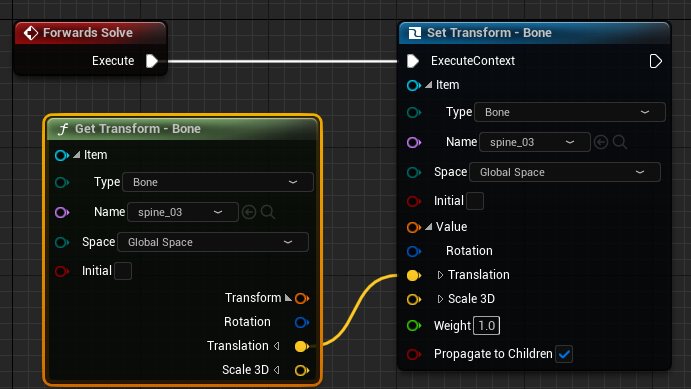Screen dimensions: 691x389
Task: Expand Translation output in Get Transform node
Action: tap(277, 346)
